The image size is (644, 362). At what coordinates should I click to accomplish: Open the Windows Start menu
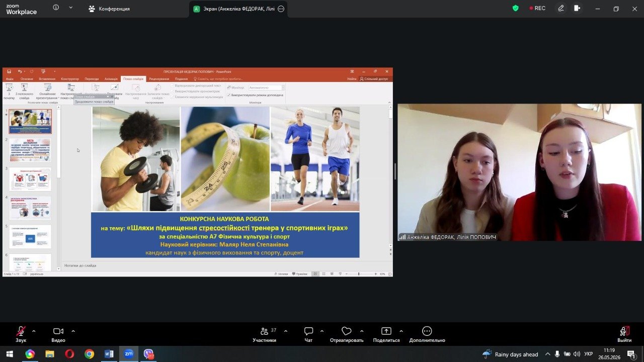10,354
